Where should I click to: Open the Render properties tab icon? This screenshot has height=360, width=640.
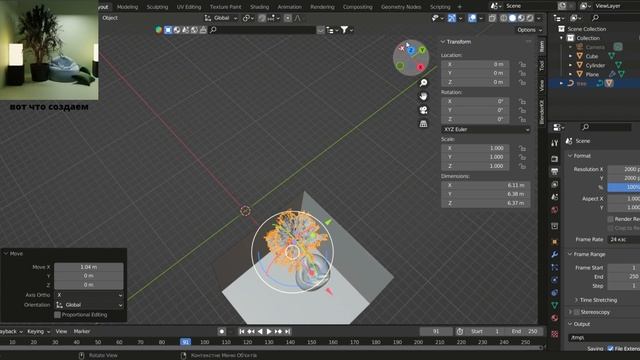554,159
